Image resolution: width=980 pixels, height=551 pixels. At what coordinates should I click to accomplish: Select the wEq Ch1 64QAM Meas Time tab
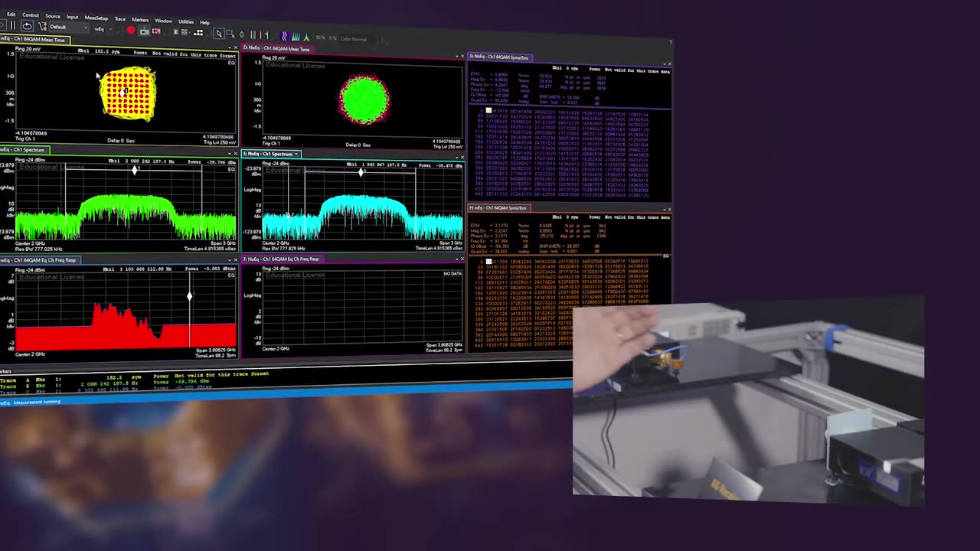point(34,39)
